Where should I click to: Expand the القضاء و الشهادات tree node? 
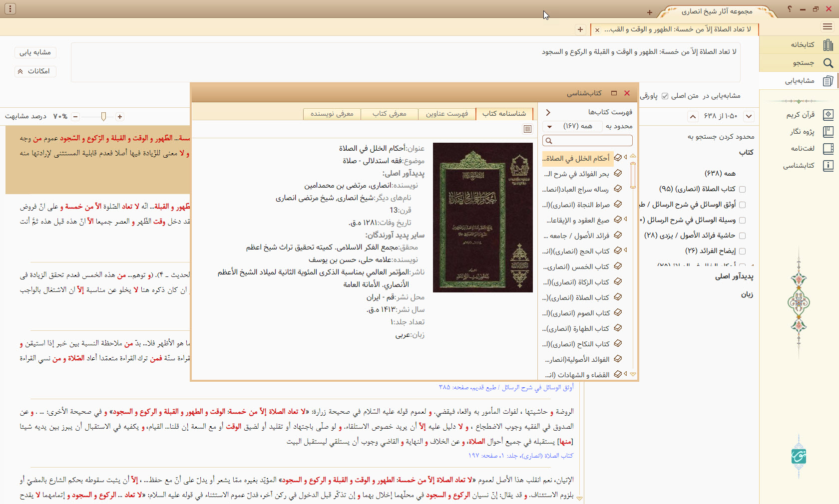click(x=625, y=374)
